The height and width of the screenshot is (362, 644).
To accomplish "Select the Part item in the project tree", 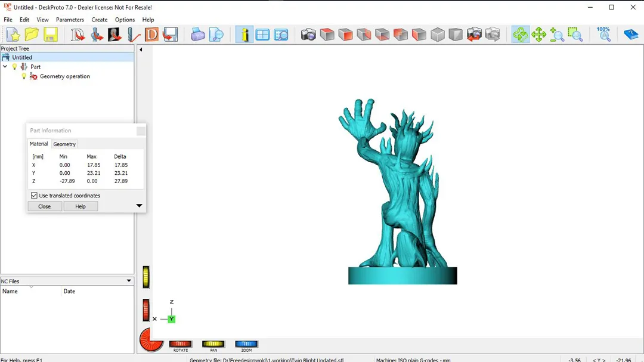I will [x=35, y=67].
